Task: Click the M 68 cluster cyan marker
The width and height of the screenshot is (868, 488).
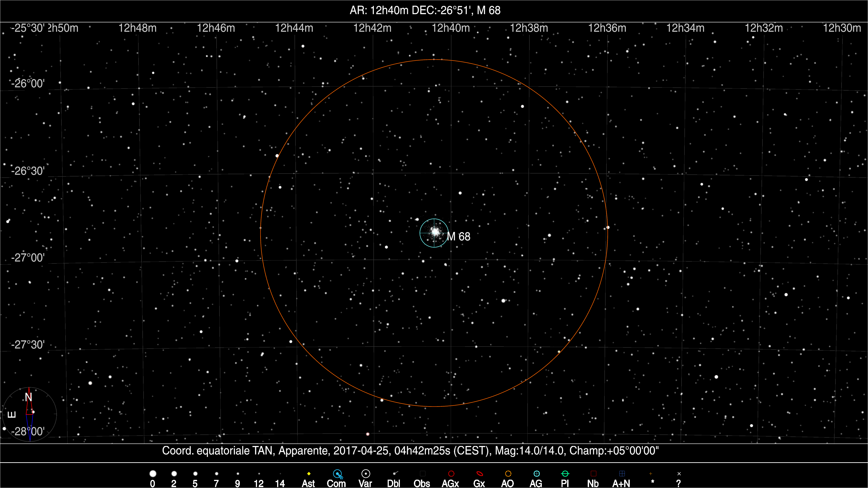Action: (434, 233)
